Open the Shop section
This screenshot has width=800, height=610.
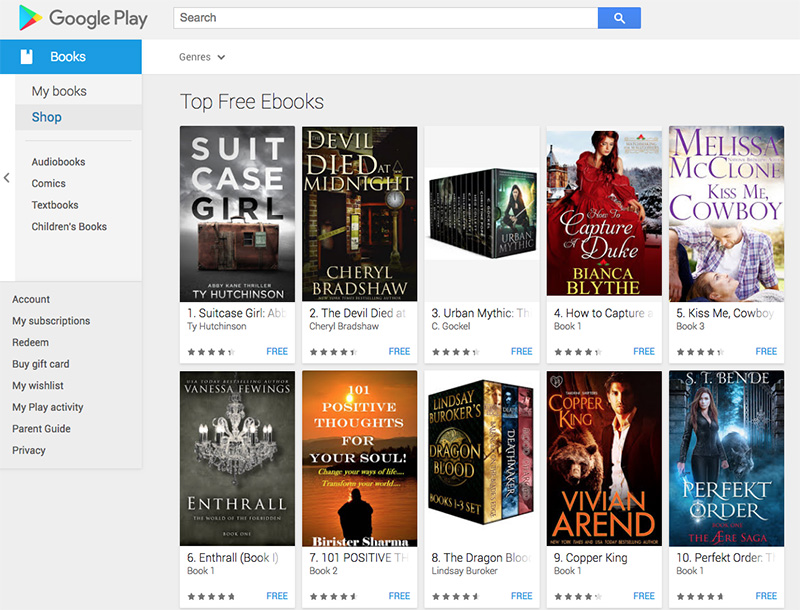(47, 117)
